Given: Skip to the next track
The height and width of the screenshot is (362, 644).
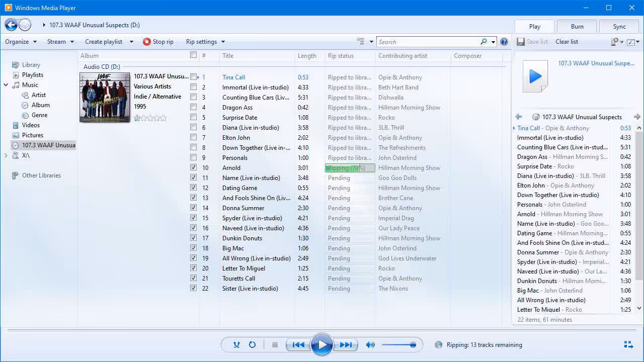Looking at the screenshot, I should (346, 345).
